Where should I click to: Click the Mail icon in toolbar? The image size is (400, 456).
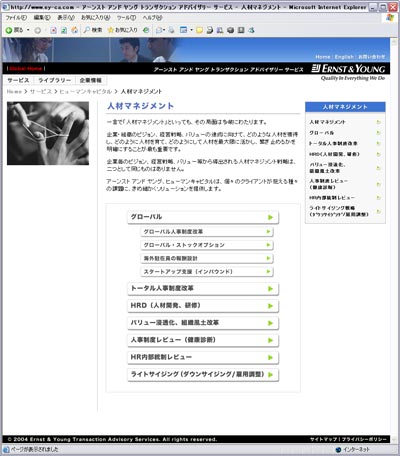(x=159, y=30)
